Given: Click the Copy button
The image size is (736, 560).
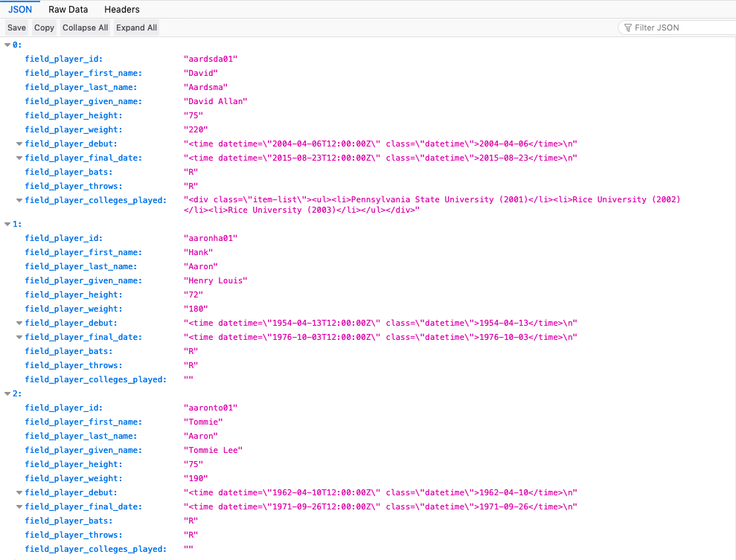Looking at the screenshot, I should (x=43, y=27).
